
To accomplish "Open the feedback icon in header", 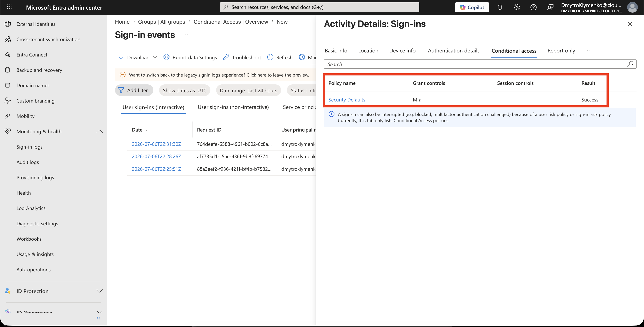I will coord(550,7).
